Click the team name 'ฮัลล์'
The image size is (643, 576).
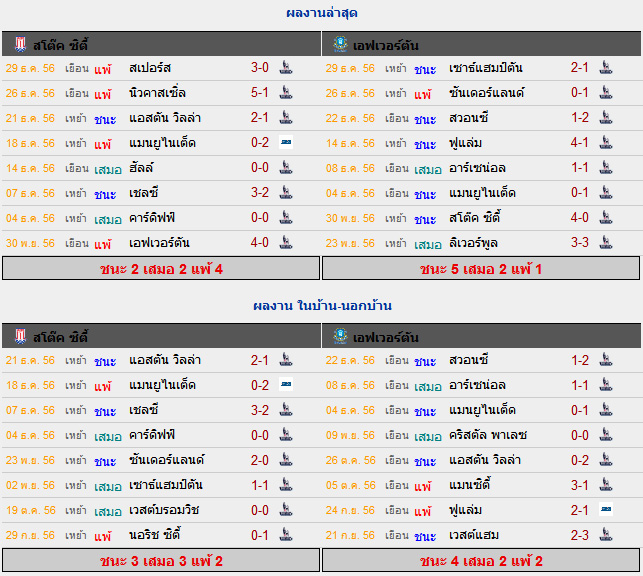(141, 168)
